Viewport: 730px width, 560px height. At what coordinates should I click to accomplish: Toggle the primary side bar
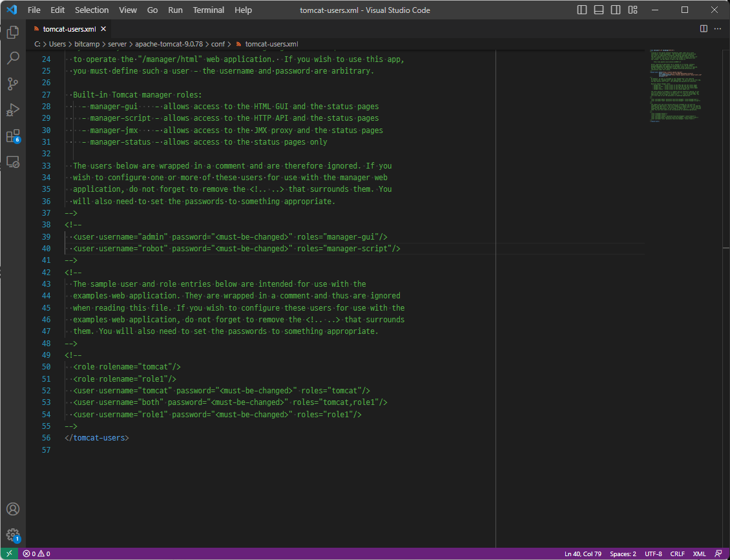pos(582,10)
